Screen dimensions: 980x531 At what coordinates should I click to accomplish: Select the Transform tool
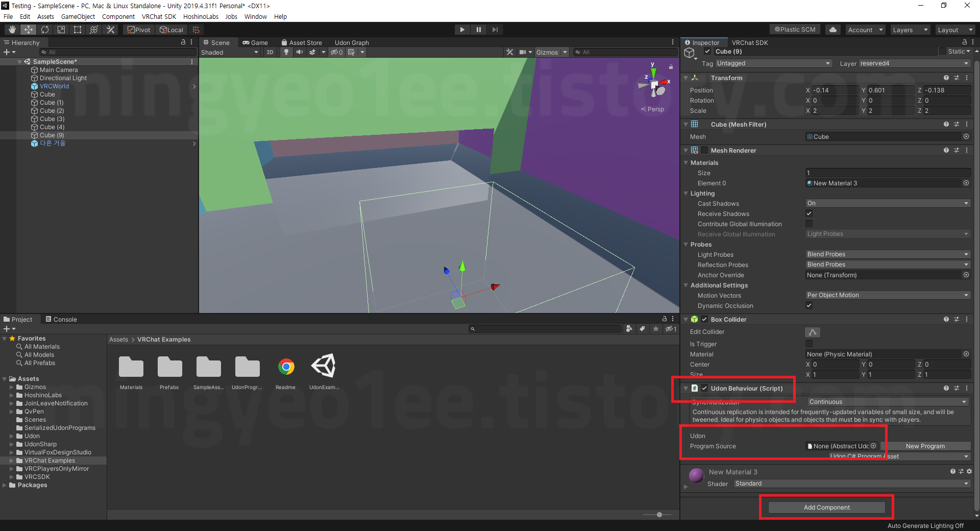click(x=94, y=30)
